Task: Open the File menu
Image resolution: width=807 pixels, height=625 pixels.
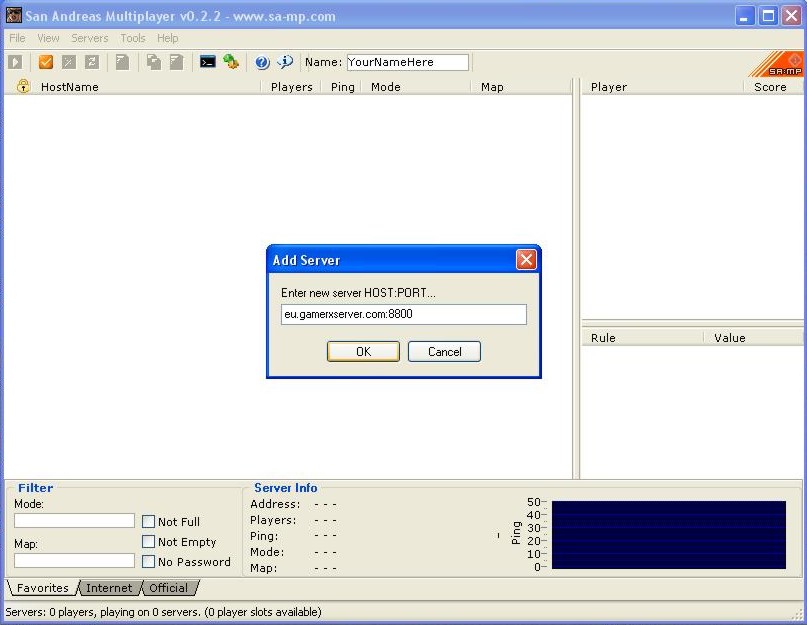Action: click(17, 38)
